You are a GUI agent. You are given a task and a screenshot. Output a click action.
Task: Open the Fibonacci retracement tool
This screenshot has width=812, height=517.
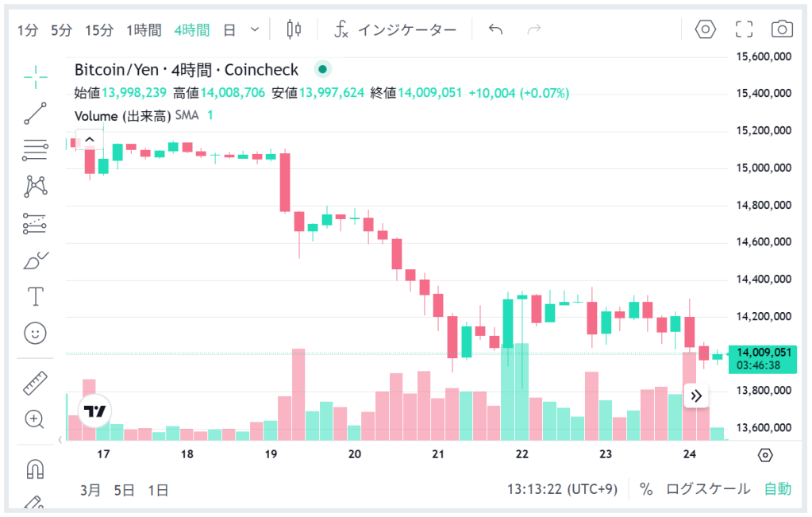coord(36,149)
